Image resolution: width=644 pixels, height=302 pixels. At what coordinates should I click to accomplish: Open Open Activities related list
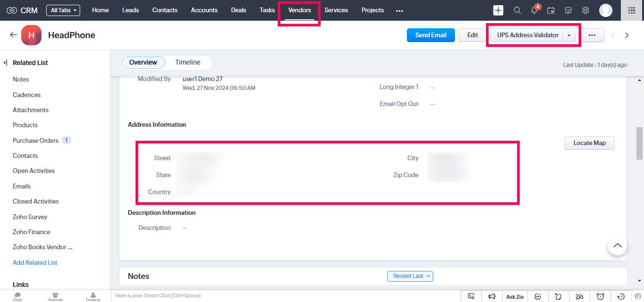click(34, 171)
